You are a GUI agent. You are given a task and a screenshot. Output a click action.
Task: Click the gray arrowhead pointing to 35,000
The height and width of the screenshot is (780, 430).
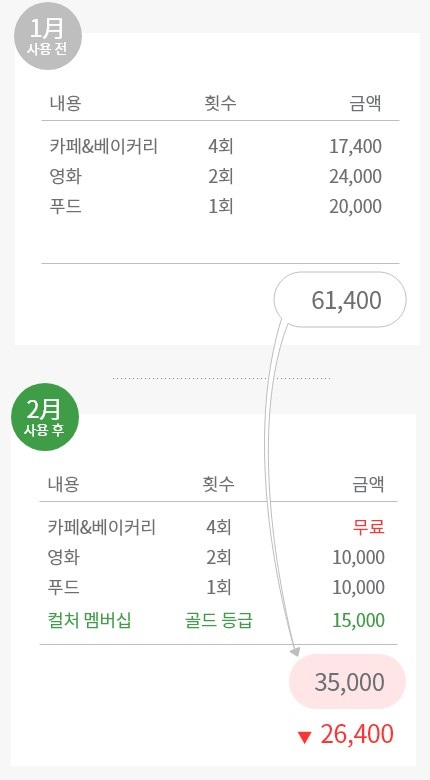click(295, 650)
